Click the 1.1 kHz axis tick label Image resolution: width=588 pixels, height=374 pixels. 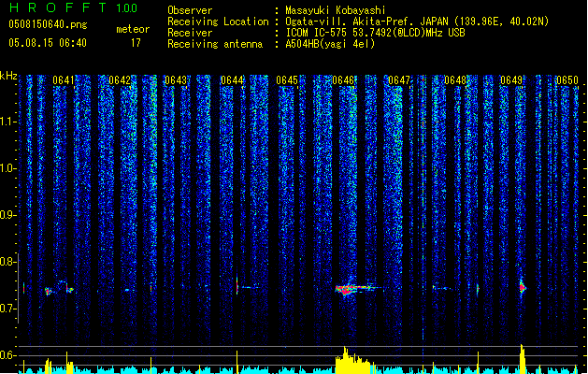7,122
